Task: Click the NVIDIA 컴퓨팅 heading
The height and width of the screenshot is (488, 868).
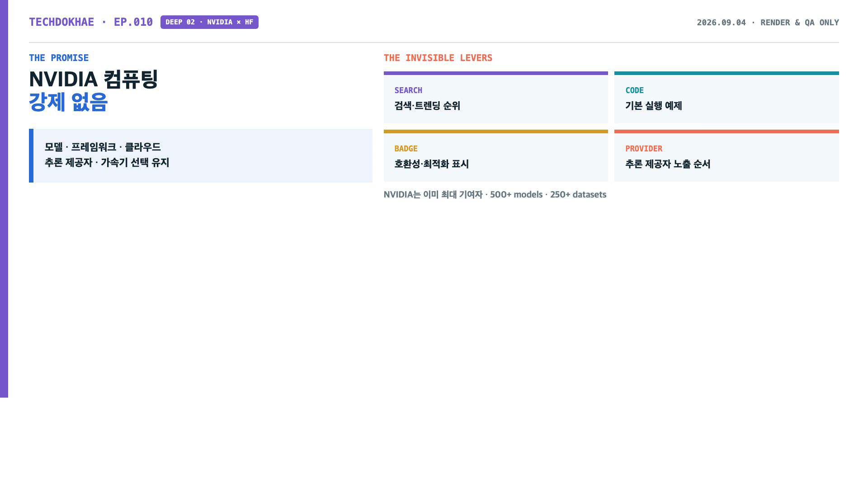Action: (x=93, y=79)
